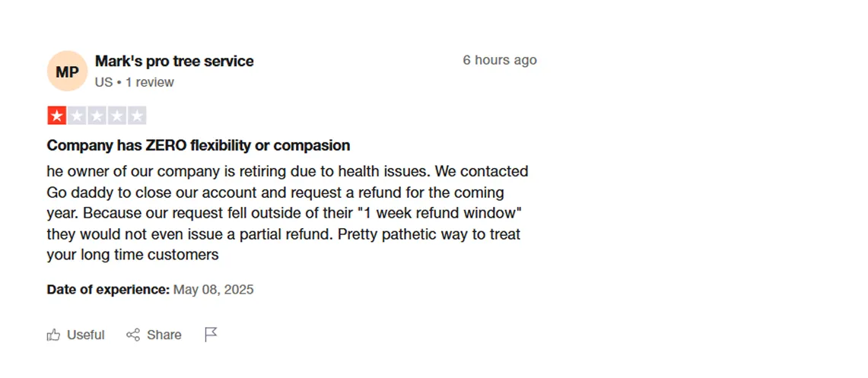Click the third gray star
The height and width of the screenshot is (378, 868).
(x=97, y=116)
